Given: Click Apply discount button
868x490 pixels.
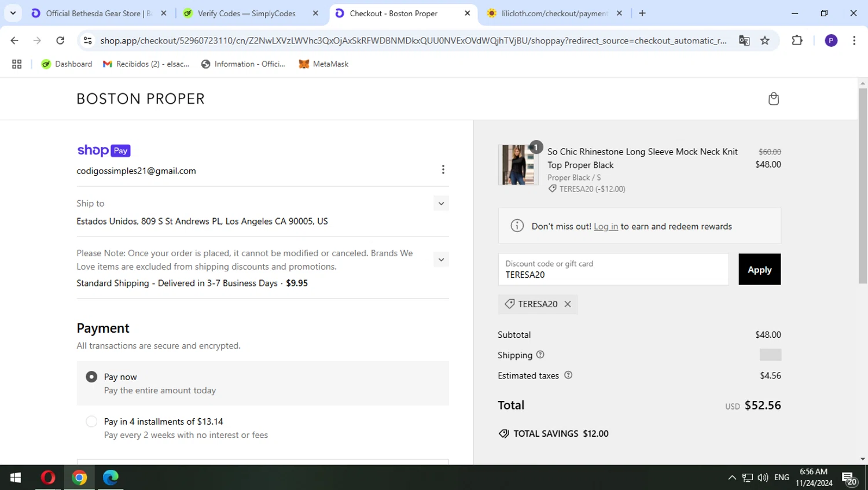Looking at the screenshot, I should (x=759, y=270).
